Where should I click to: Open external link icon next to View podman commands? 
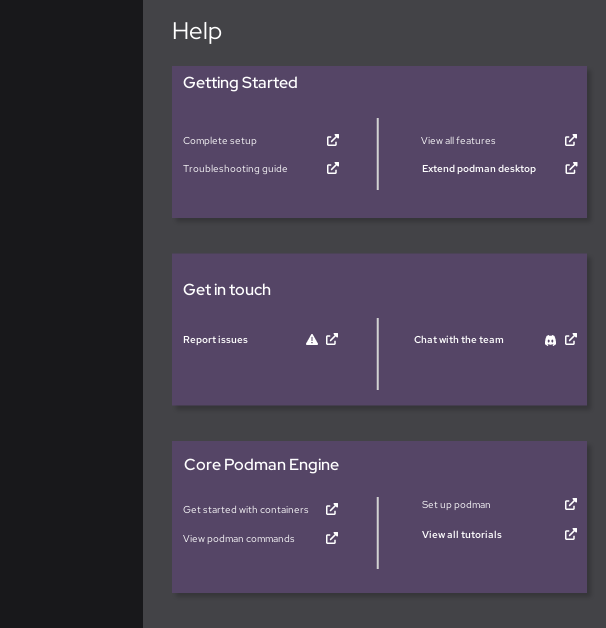332,538
